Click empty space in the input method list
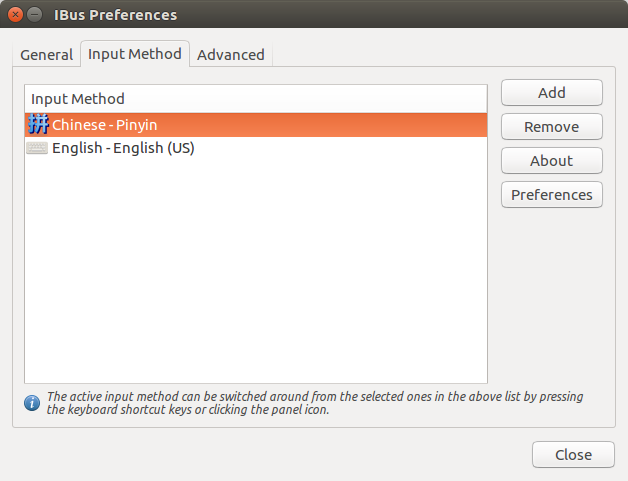The width and height of the screenshot is (628, 481). tap(256, 272)
